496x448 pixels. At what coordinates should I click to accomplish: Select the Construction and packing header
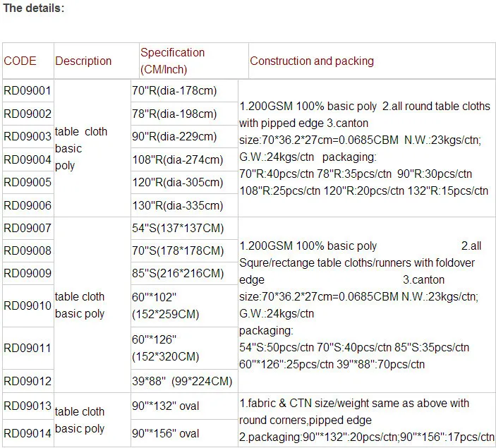click(x=312, y=61)
